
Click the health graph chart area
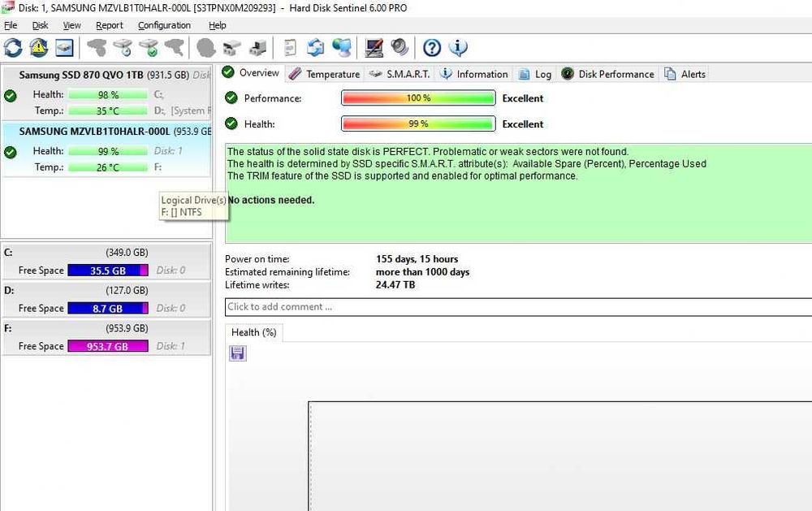click(560, 456)
